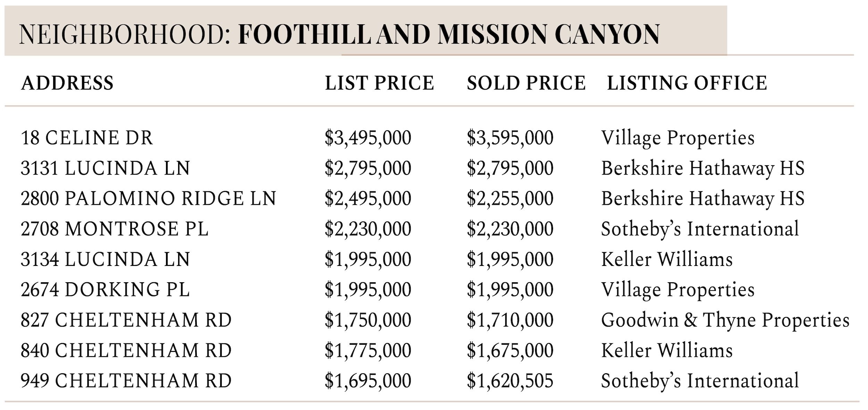
Task: Click the $1,775,000 list price
Action: coord(368,350)
